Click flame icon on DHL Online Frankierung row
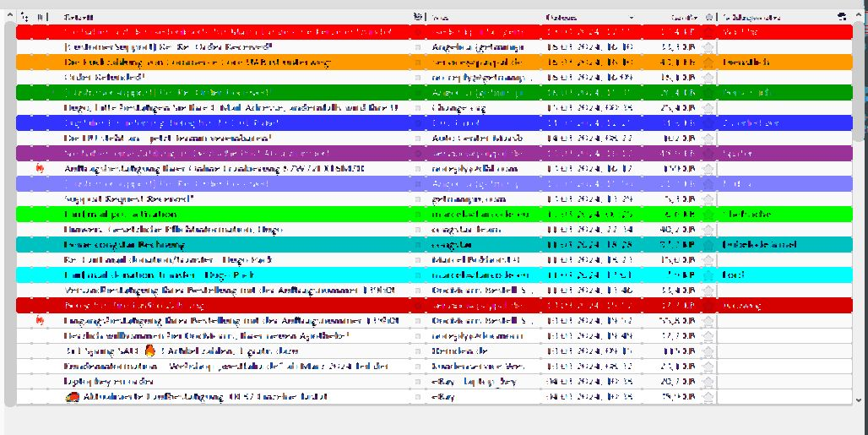Viewport: 868px width, 435px height. point(40,168)
